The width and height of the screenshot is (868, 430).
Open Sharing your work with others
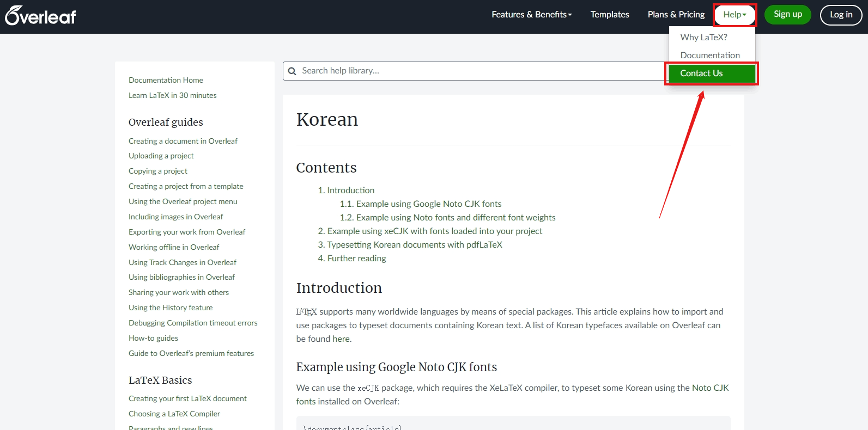[179, 292]
